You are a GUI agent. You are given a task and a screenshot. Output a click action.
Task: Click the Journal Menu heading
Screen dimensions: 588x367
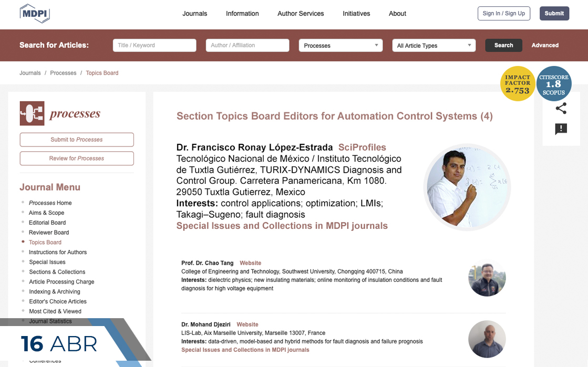(50, 187)
